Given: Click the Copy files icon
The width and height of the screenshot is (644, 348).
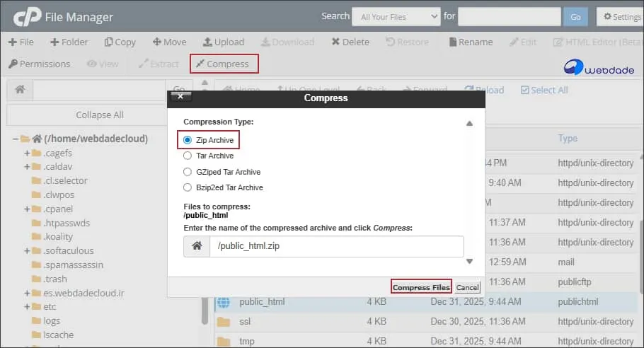Looking at the screenshot, I should (x=108, y=42).
